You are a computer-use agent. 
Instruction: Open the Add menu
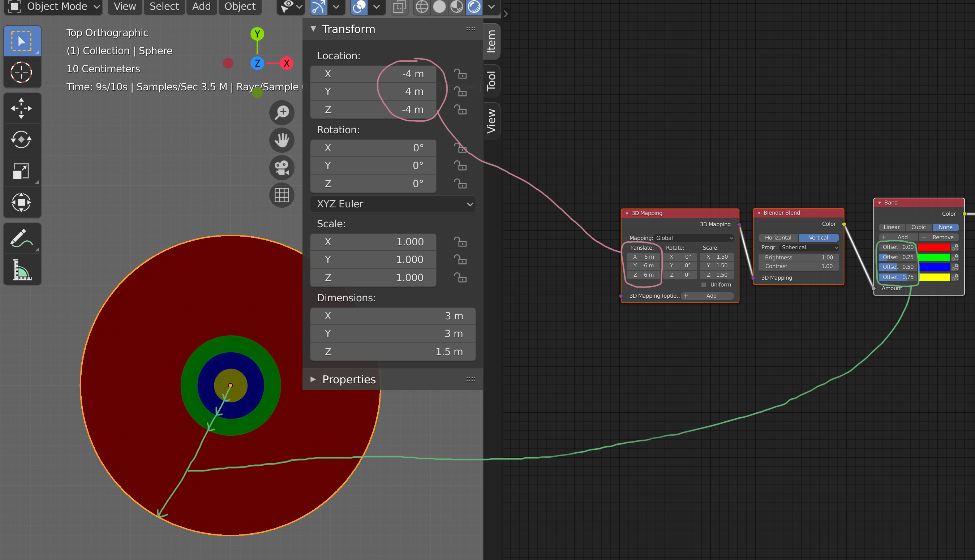[201, 7]
